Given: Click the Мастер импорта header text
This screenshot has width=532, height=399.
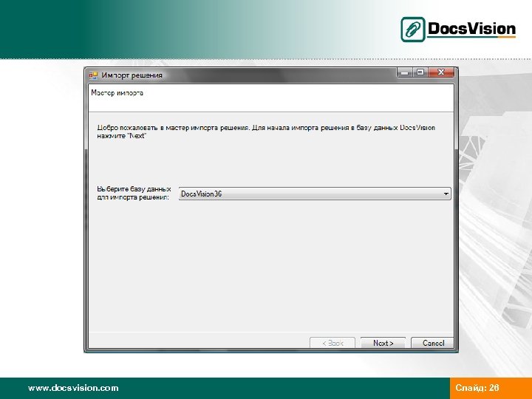Looking at the screenshot, I should (117, 92).
